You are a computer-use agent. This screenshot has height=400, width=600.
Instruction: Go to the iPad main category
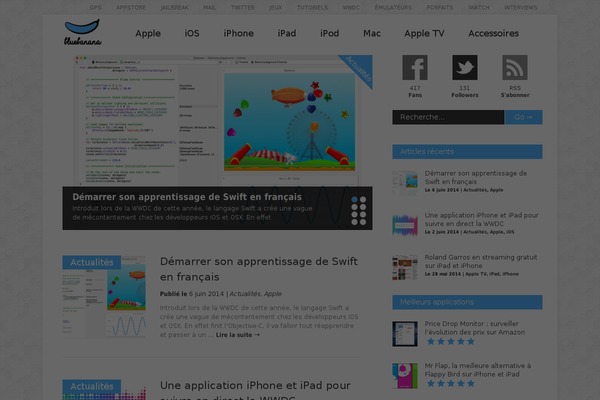pyautogui.click(x=287, y=34)
